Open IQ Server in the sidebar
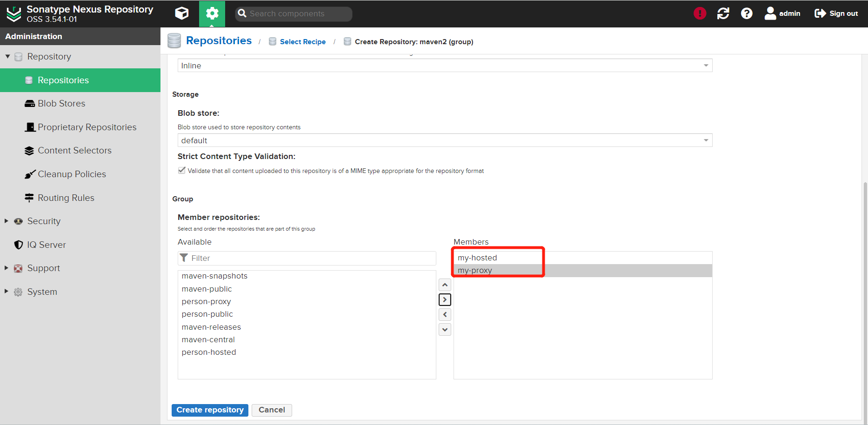Screen dimensions: 868x425 [80, 245]
